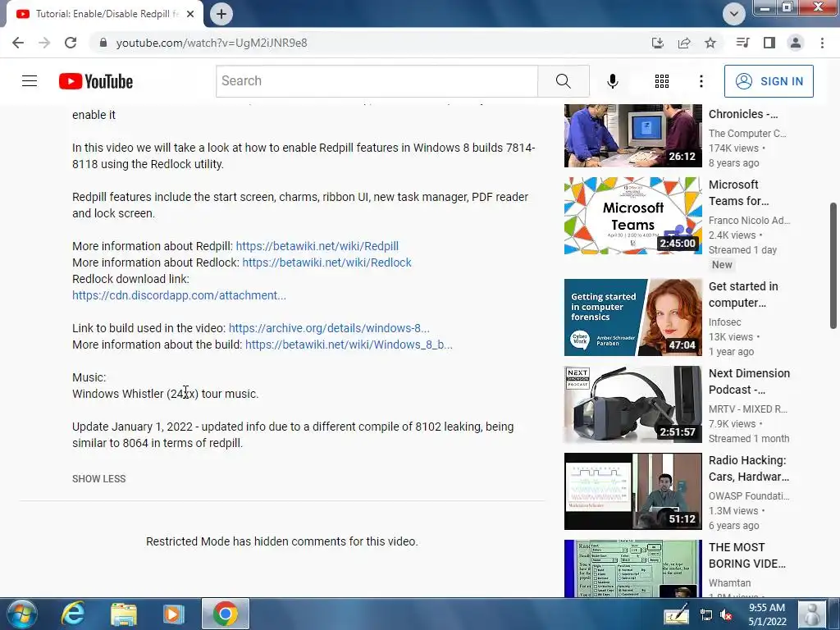
Task: Open the betawiki Redpill link
Action: click(x=317, y=246)
